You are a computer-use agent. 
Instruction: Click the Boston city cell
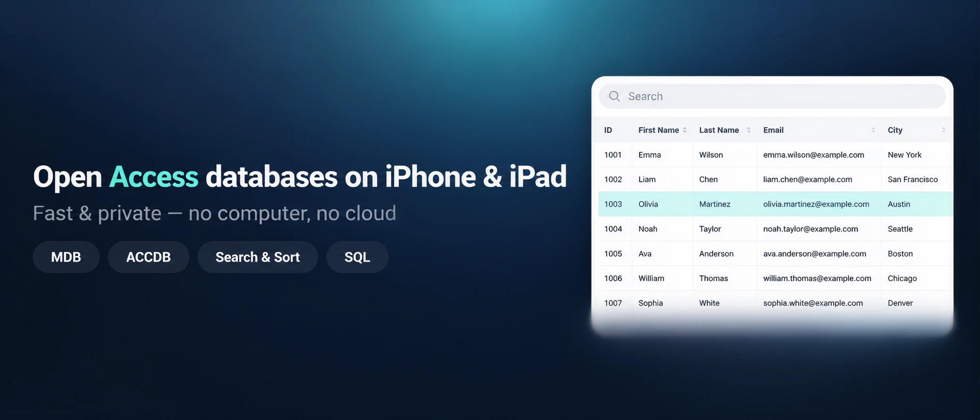pos(900,254)
